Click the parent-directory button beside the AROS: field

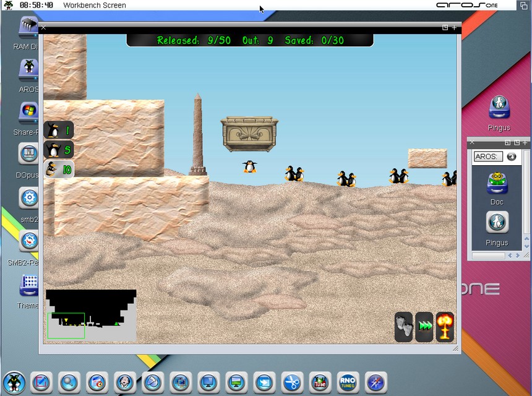click(512, 157)
